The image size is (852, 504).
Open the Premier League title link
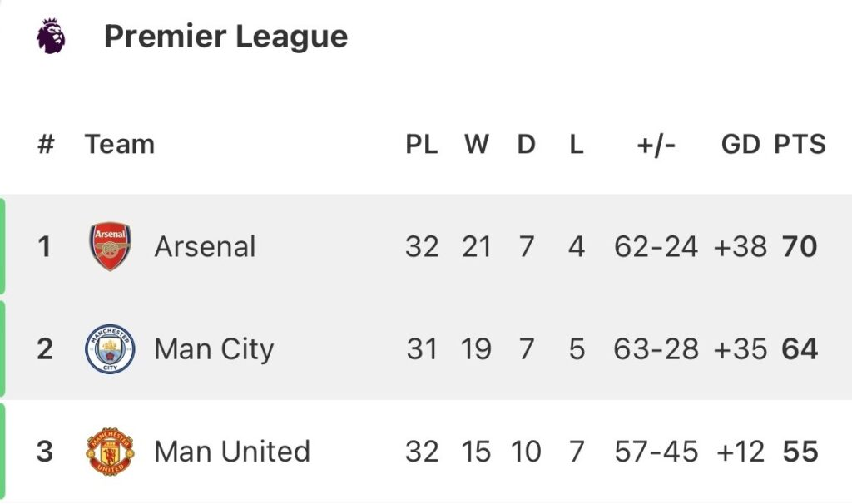tap(225, 37)
